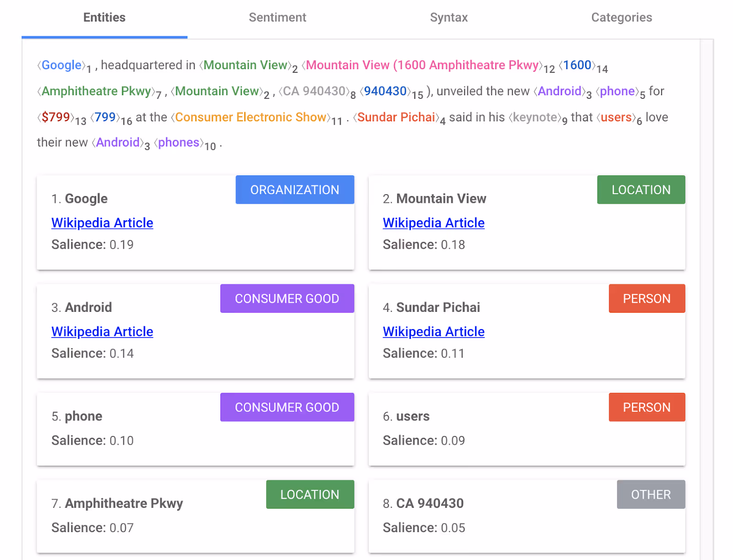Click the gray 'CA 940430' entity in the text

click(314, 91)
